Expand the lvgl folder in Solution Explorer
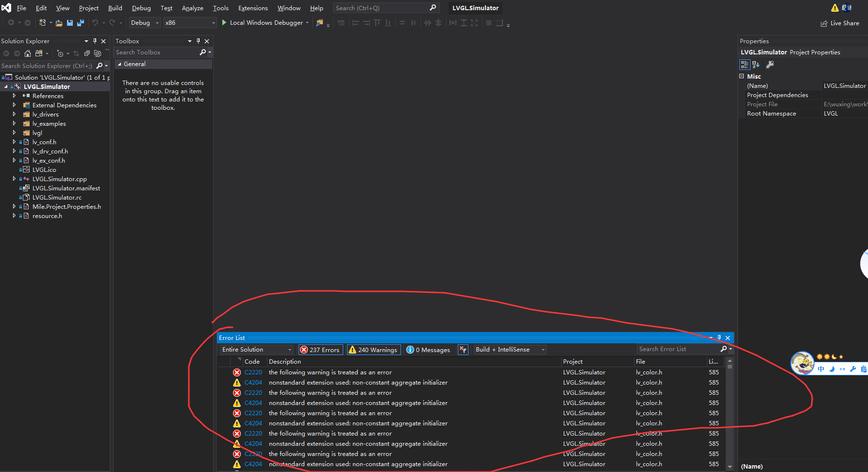The width and height of the screenshot is (868, 472). click(x=14, y=133)
